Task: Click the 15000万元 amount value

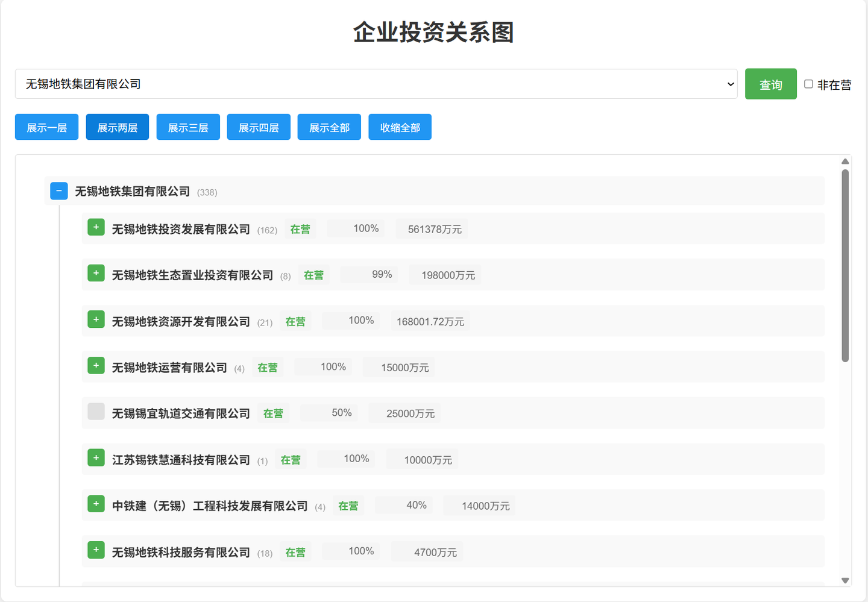Action: [405, 368]
